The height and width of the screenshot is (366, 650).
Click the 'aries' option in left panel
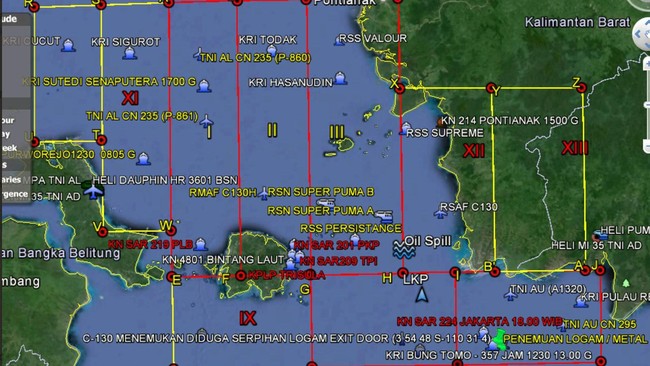(x=11, y=179)
